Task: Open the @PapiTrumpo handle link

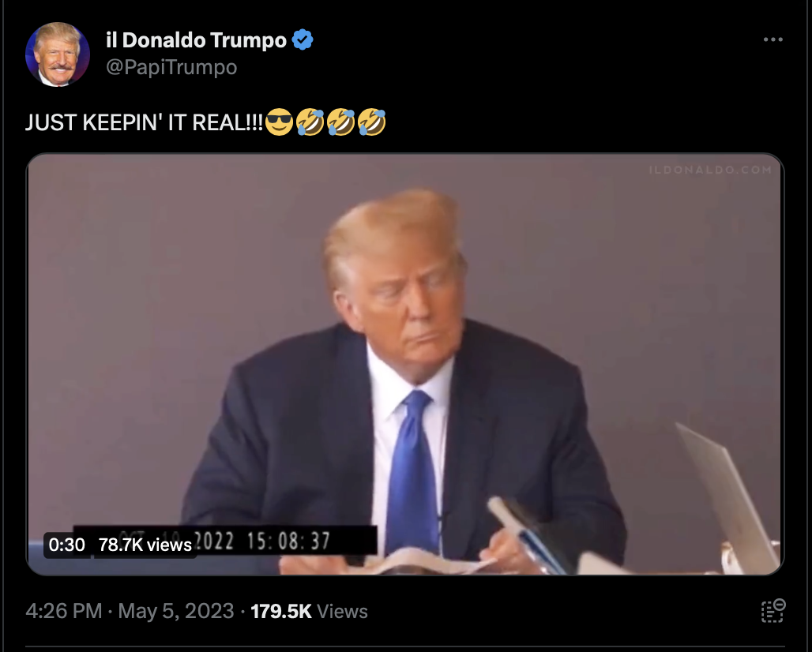Action: click(171, 67)
